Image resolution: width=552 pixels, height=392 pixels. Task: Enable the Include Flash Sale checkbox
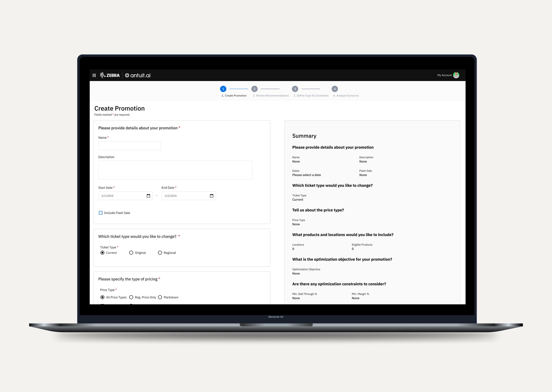pos(101,213)
